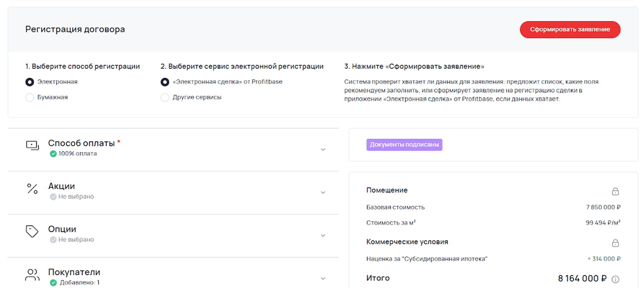644x288 pixels.
Task: Click the tag icon beside Опции
Action: click(32, 231)
